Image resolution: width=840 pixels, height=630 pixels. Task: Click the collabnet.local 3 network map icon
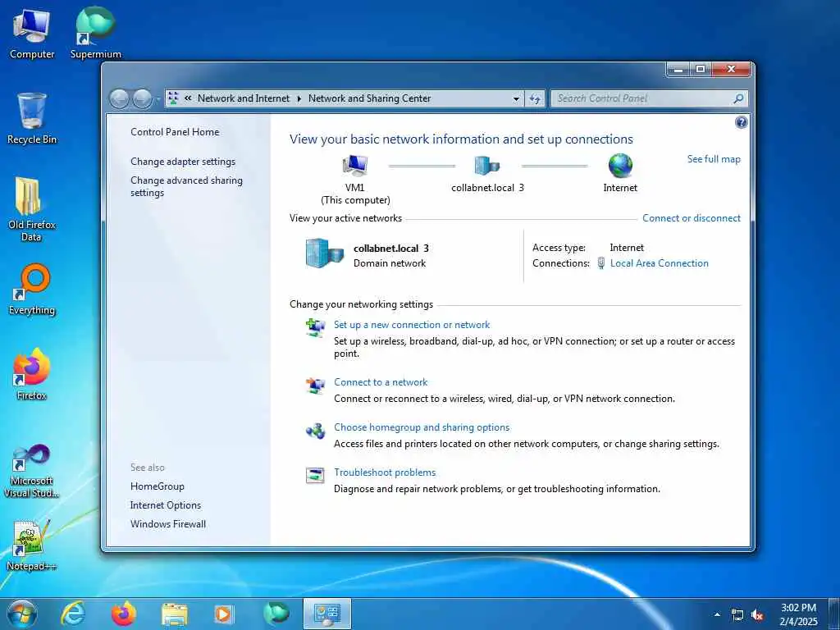pos(487,166)
